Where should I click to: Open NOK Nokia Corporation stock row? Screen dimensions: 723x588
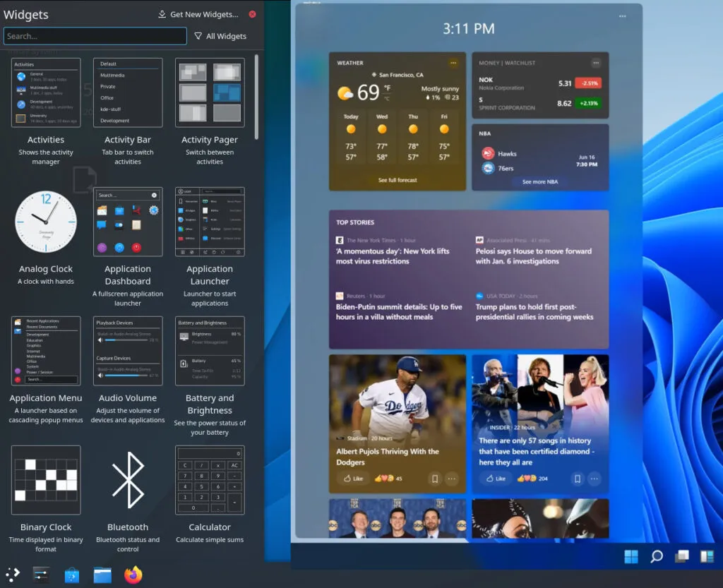pos(540,83)
